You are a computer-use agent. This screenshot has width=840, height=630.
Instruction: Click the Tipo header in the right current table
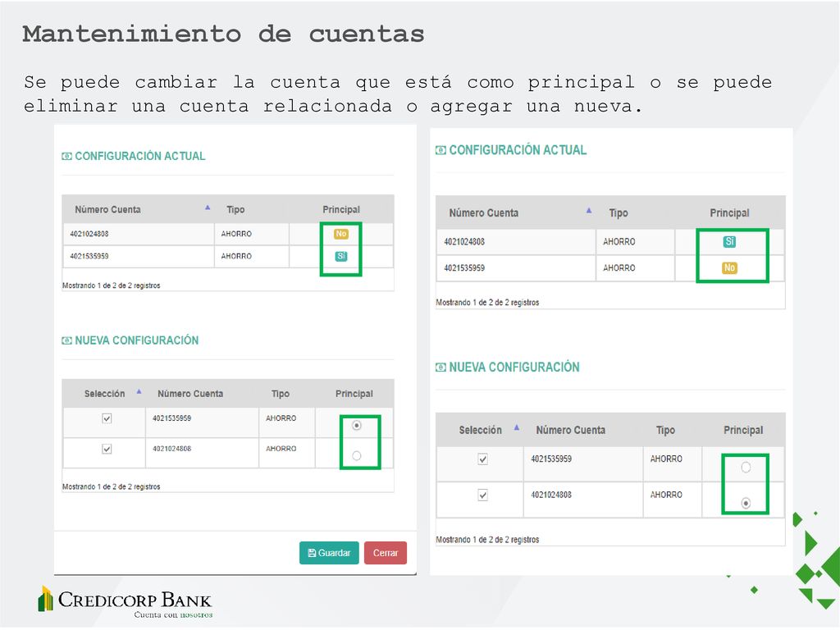coord(619,213)
